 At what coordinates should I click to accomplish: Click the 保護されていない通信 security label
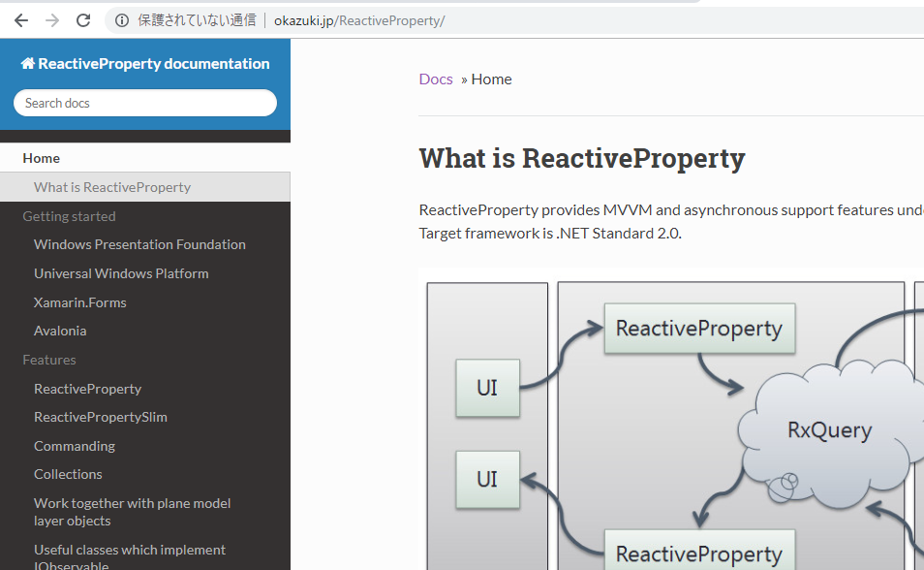(197, 20)
